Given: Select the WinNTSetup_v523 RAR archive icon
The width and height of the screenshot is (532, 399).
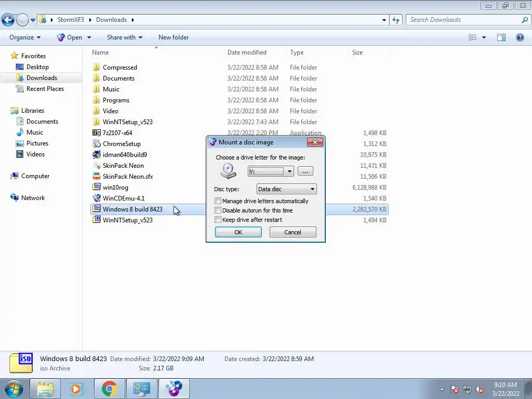Looking at the screenshot, I should point(96,220).
